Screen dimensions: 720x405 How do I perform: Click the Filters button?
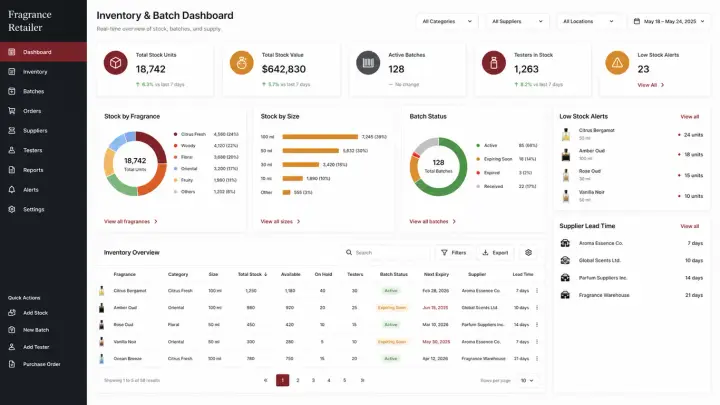click(x=454, y=253)
